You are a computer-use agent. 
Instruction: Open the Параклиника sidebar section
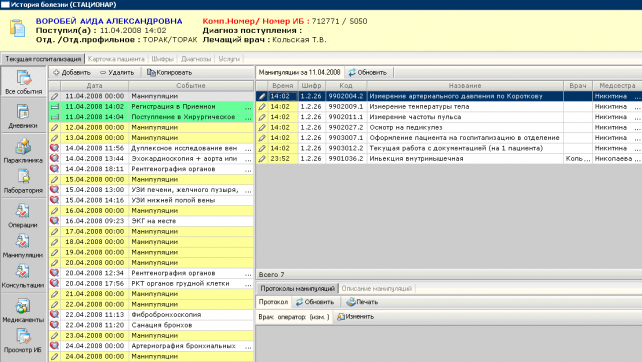(x=23, y=151)
